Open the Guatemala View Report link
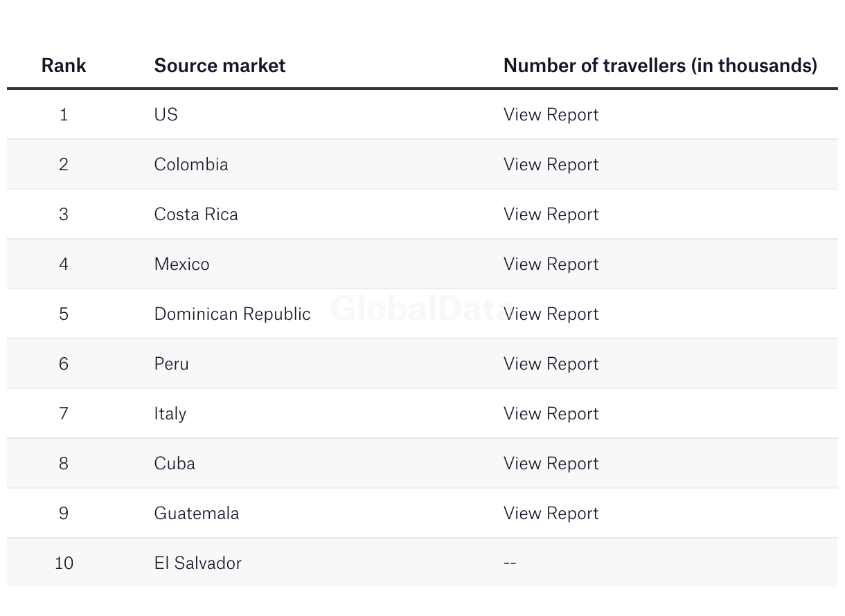The width and height of the screenshot is (845, 616). (x=551, y=513)
